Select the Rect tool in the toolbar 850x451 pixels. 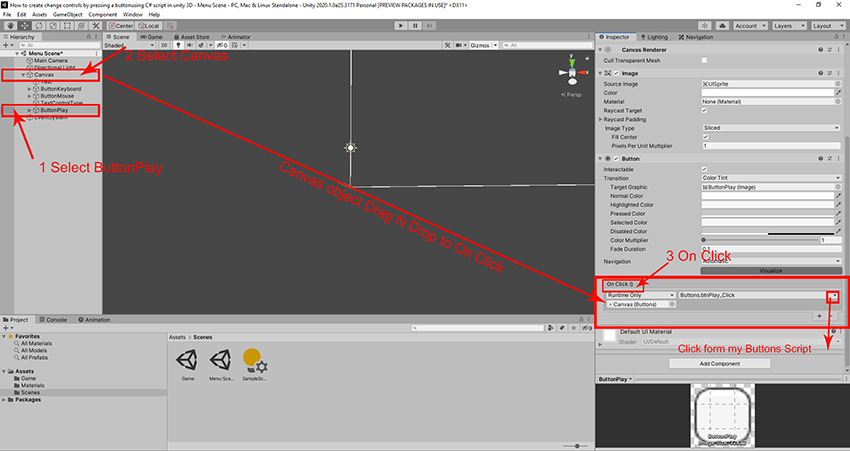tap(67, 25)
